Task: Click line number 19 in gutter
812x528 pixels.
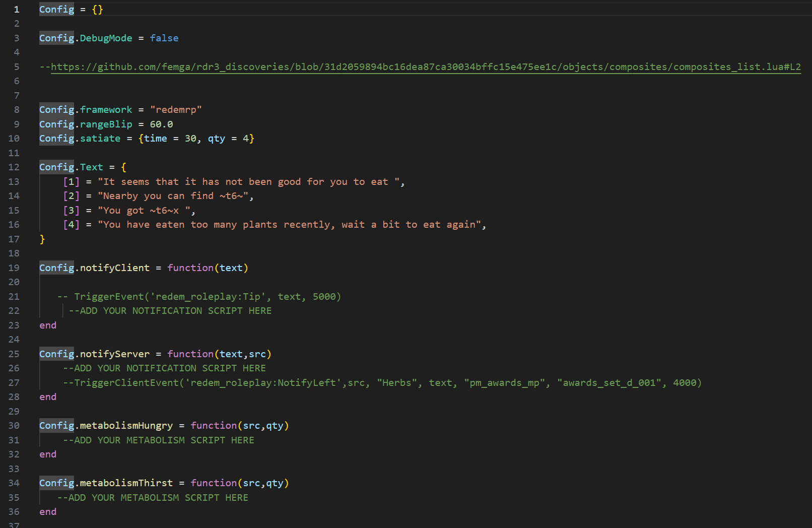Action: click(x=14, y=268)
